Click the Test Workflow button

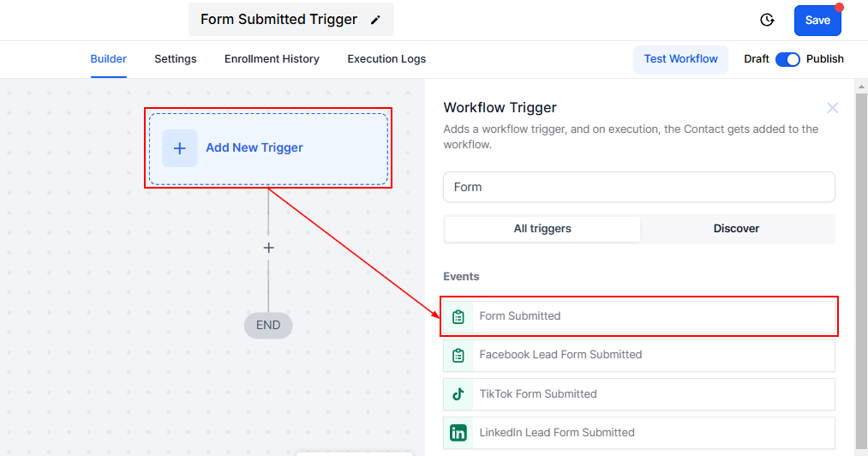681,59
